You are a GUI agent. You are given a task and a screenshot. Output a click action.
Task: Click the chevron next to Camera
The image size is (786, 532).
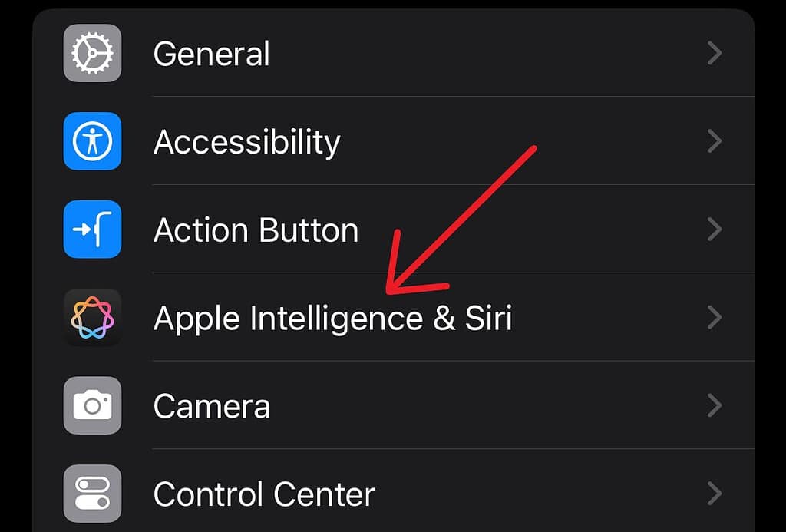click(x=715, y=405)
